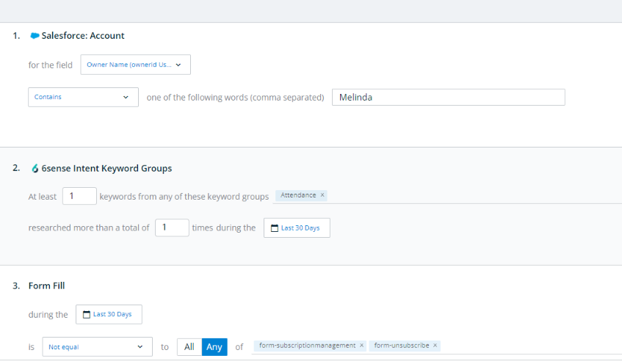Click calendar icon in Form Fill date range

coord(87,314)
